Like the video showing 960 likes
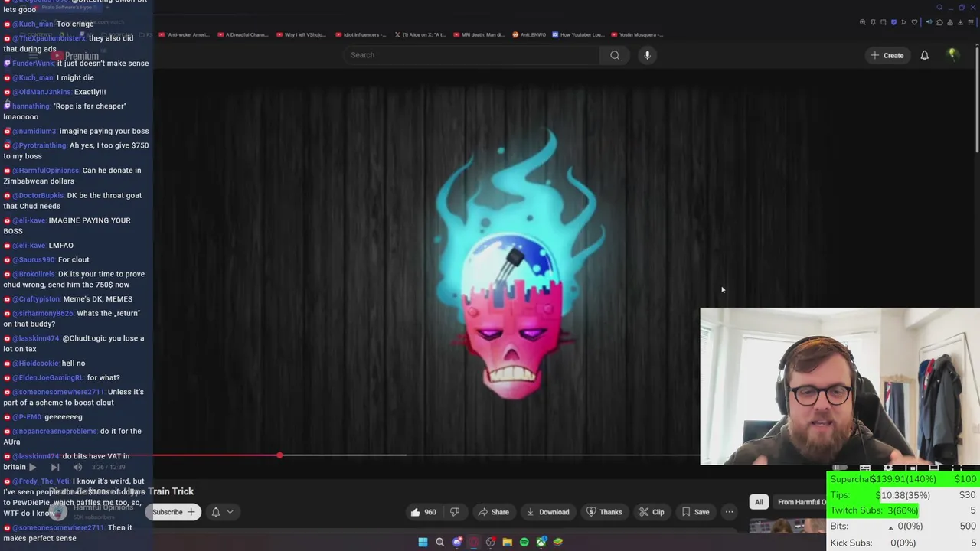 coord(423,512)
